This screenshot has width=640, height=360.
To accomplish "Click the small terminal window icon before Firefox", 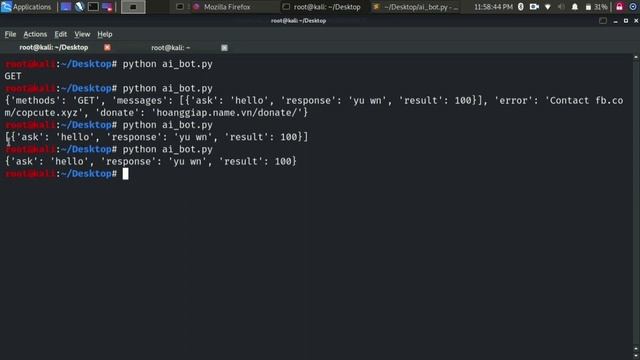I will tap(180, 7).
